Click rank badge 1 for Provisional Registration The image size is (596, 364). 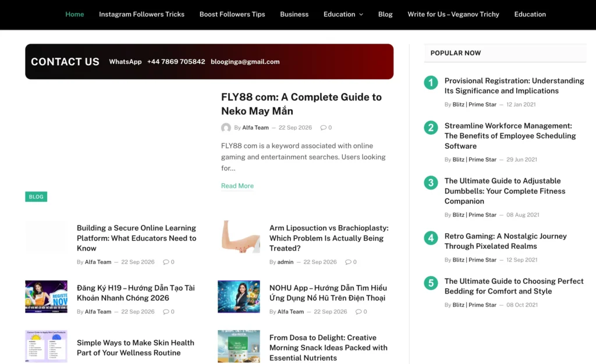point(431,83)
